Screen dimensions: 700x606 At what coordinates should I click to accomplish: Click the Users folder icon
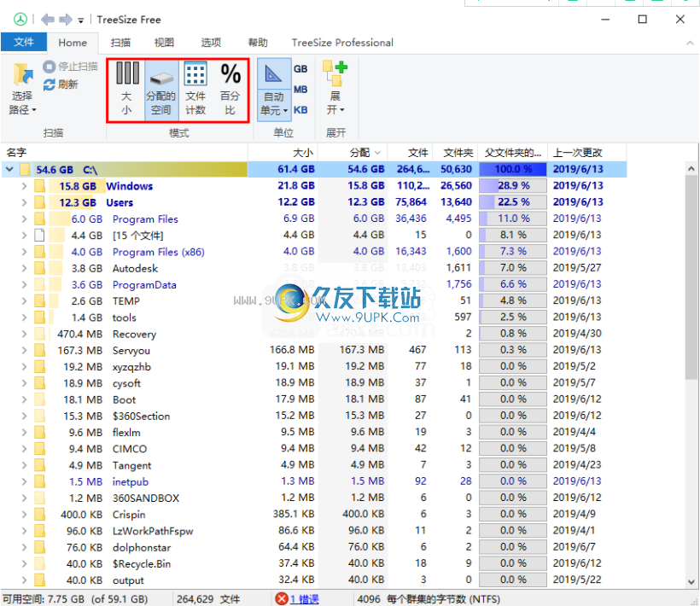click(40, 202)
